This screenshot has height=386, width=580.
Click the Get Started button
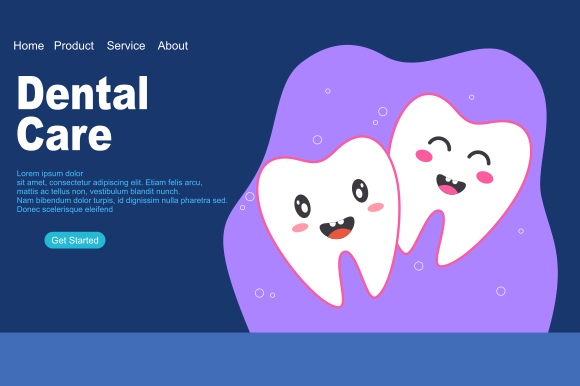75,240
